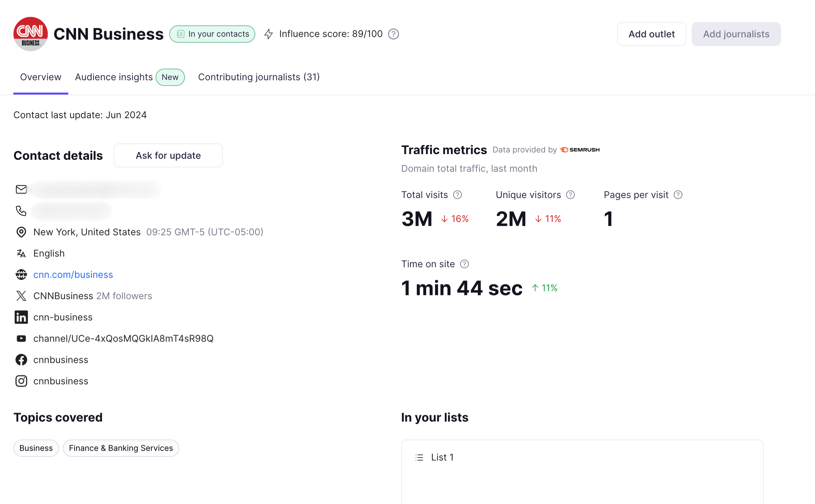Click the LinkedIn icon for cnn-business
The height and width of the screenshot is (504, 815).
(21, 317)
